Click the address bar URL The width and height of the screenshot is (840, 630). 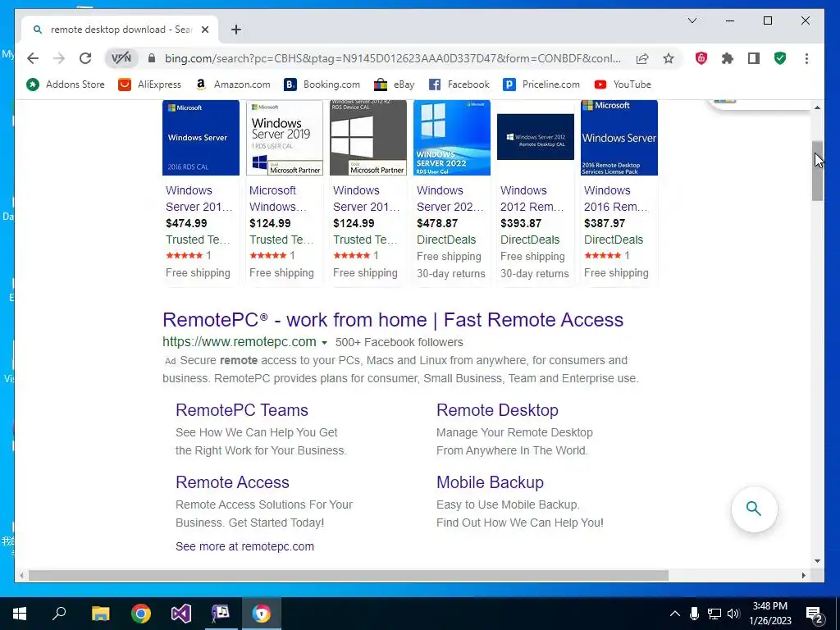[x=393, y=58]
